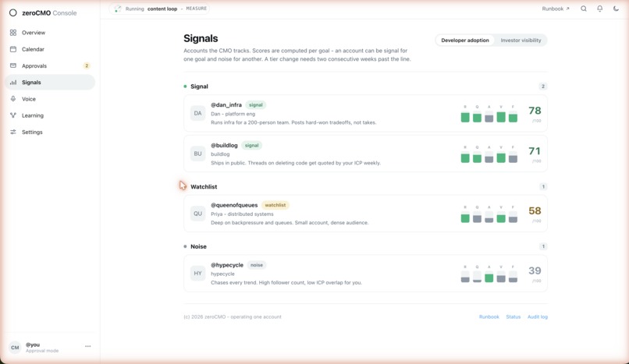Viewport: 629px width, 364px height.
Task: Click the Priya - distributed systems subtitle
Action: tap(242, 214)
